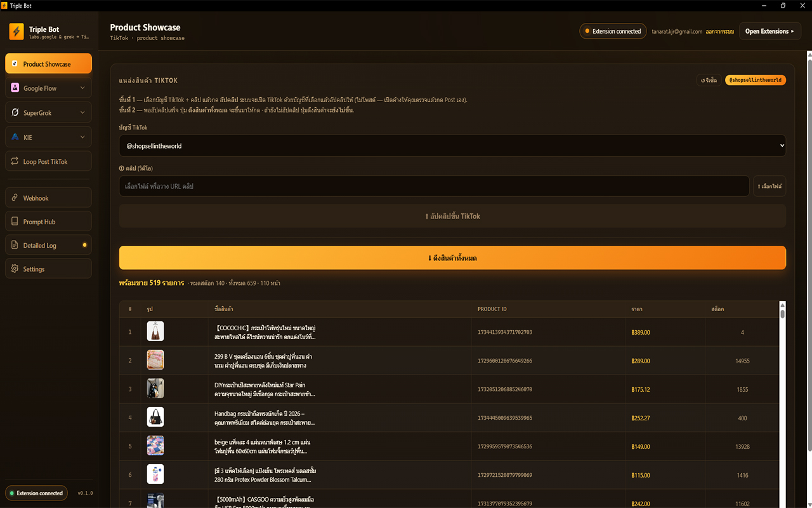Click the COCOCHIC bag product thumbnail
The width and height of the screenshot is (812, 508).
pyautogui.click(x=155, y=331)
